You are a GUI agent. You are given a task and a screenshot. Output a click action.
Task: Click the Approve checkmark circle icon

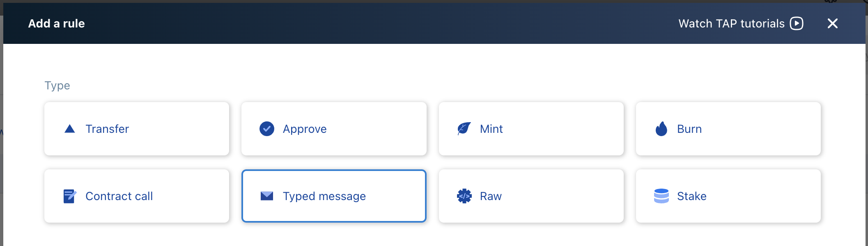pyautogui.click(x=267, y=129)
